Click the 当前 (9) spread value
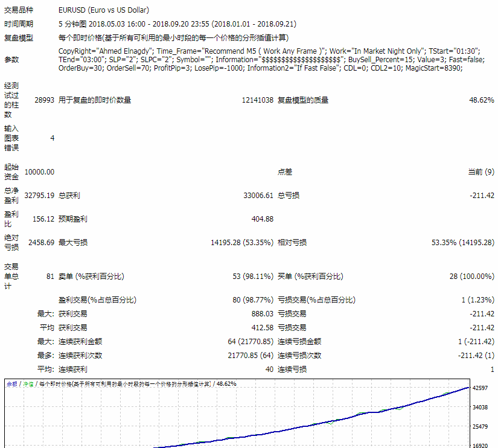 coord(480,172)
